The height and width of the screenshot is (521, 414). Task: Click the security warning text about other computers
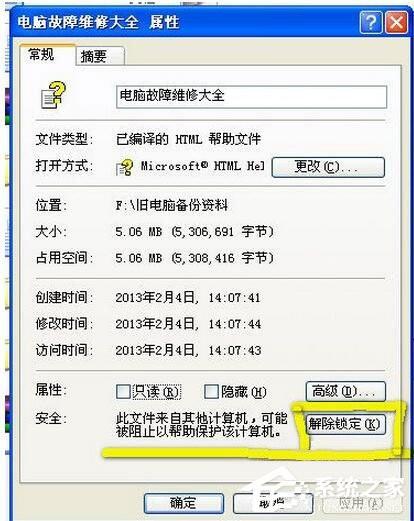pos(201,425)
